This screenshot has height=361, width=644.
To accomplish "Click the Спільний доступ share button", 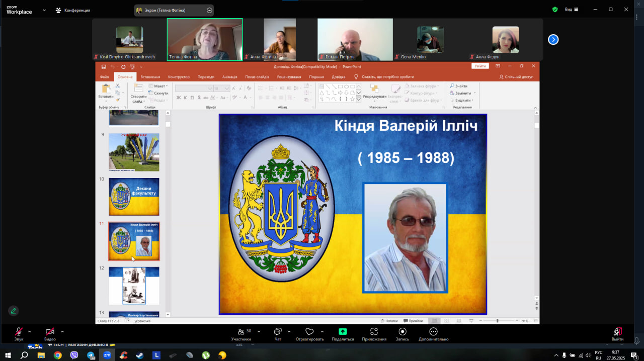I will (x=516, y=77).
